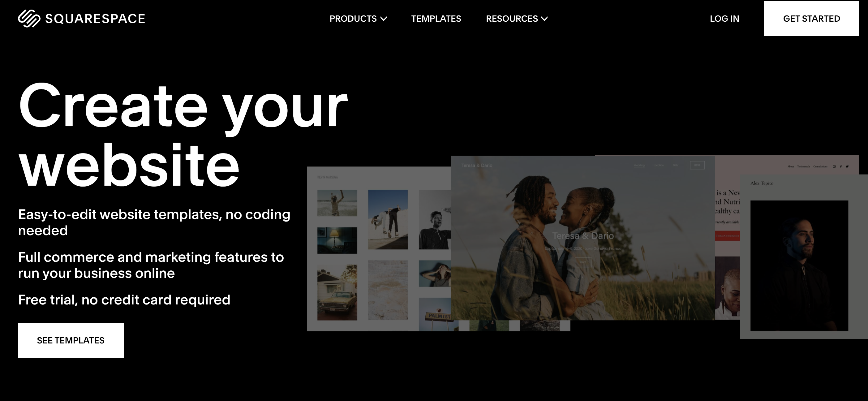The image size is (868, 401).
Task: Click the Instagram icon in the nutrition template
Action: tap(834, 166)
